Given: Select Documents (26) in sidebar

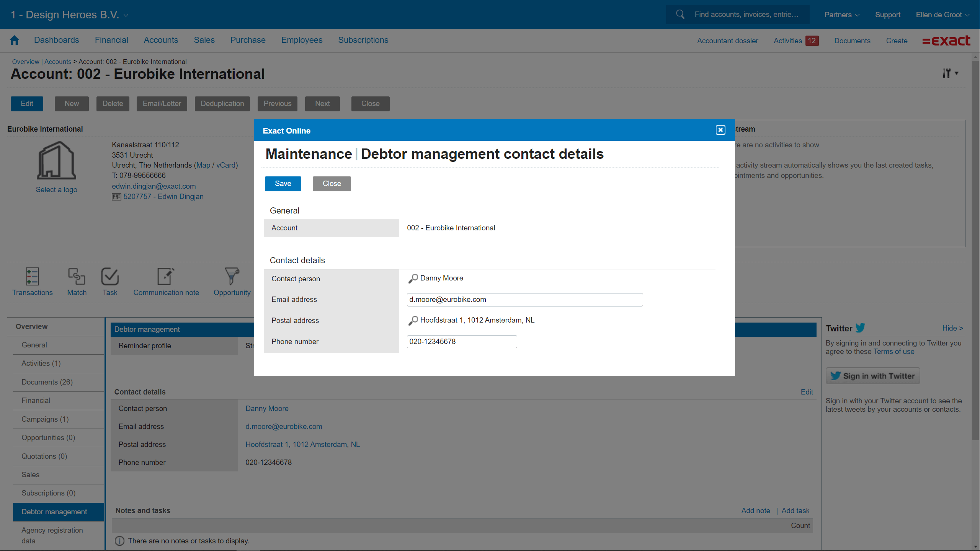Looking at the screenshot, I should pos(59,382).
